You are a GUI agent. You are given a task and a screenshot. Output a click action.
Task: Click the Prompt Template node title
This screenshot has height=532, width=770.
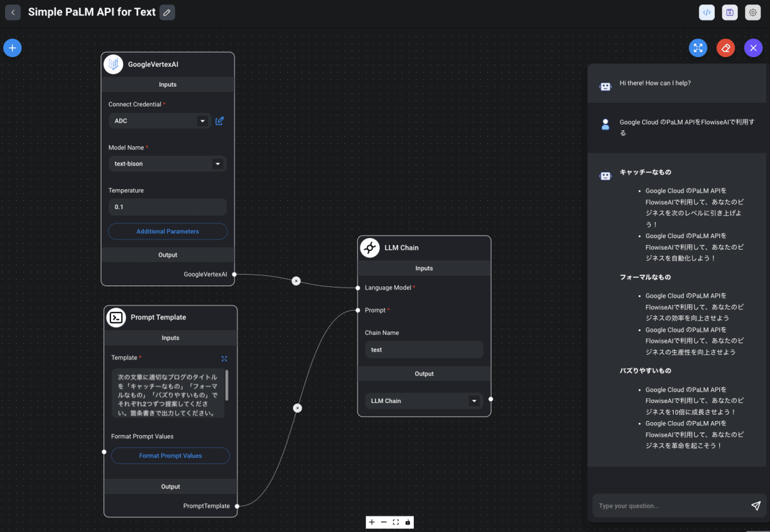[x=158, y=317]
